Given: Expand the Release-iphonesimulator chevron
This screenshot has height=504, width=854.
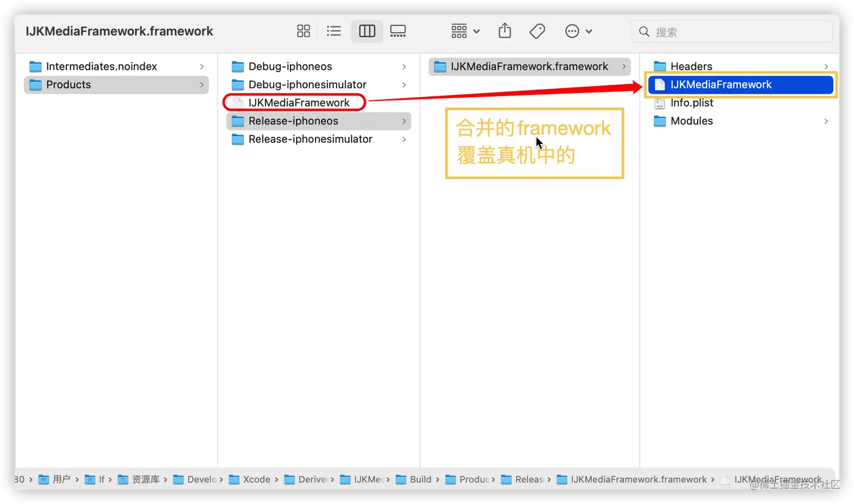Looking at the screenshot, I should pos(404,139).
